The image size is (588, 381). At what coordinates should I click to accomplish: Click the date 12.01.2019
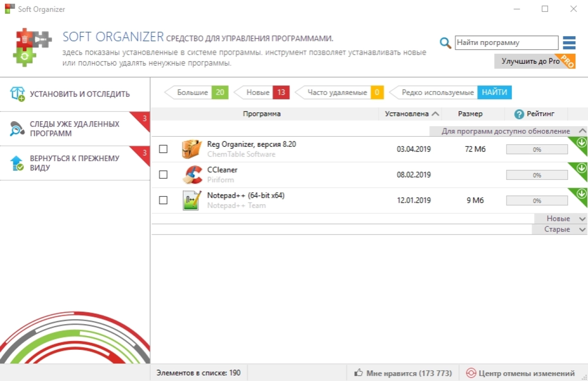coord(414,201)
